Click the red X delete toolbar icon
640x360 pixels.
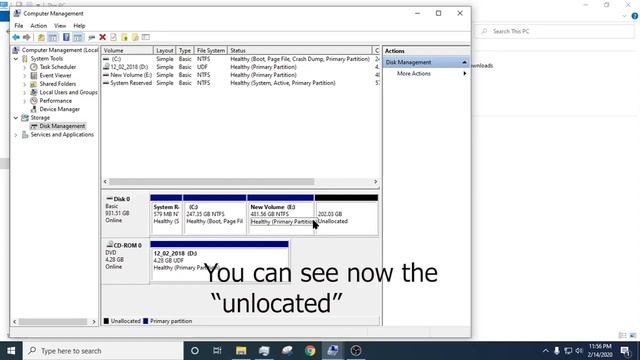(102, 38)
